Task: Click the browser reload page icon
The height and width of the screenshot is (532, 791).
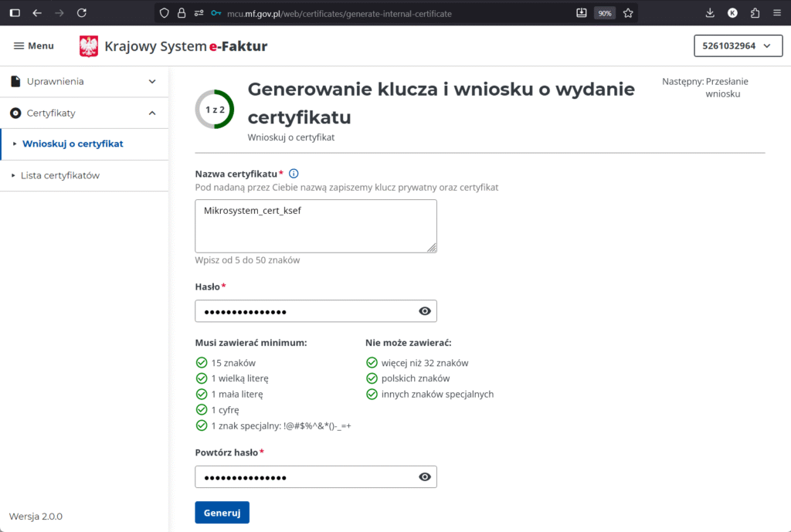Action: (x=82, y=13)
